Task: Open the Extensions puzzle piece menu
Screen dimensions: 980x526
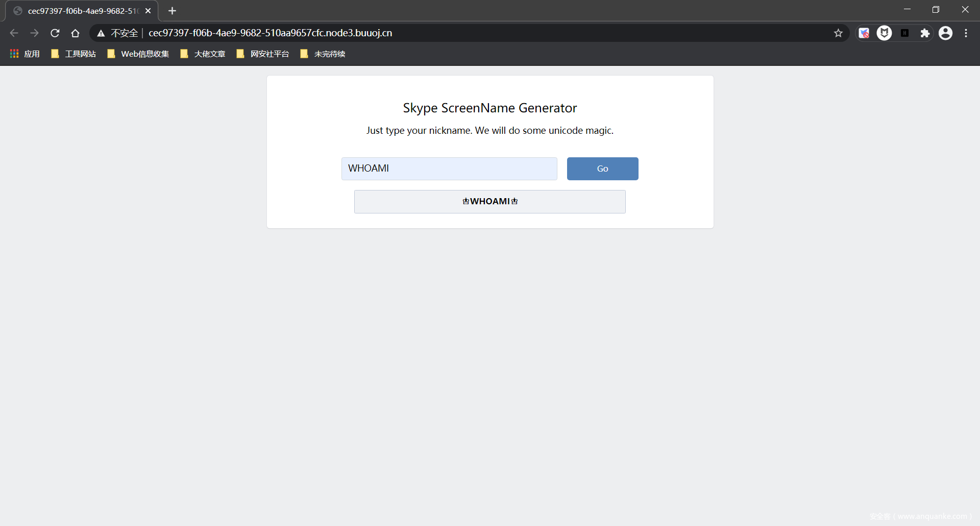Action: [x=925, y=33]
